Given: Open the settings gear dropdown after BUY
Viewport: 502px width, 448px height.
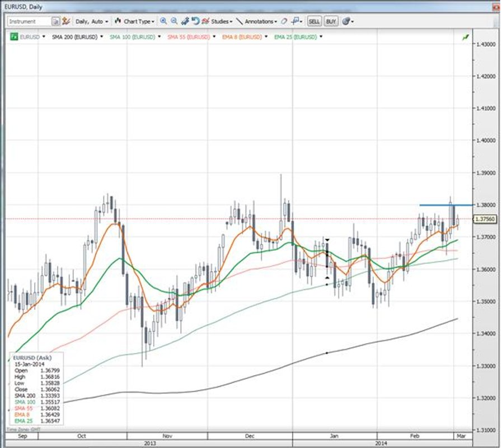Looking at the screenshot, I should point(347,21).
